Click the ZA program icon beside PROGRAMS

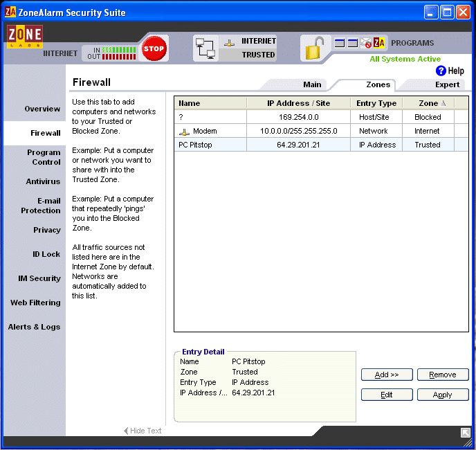pos(378,43)
